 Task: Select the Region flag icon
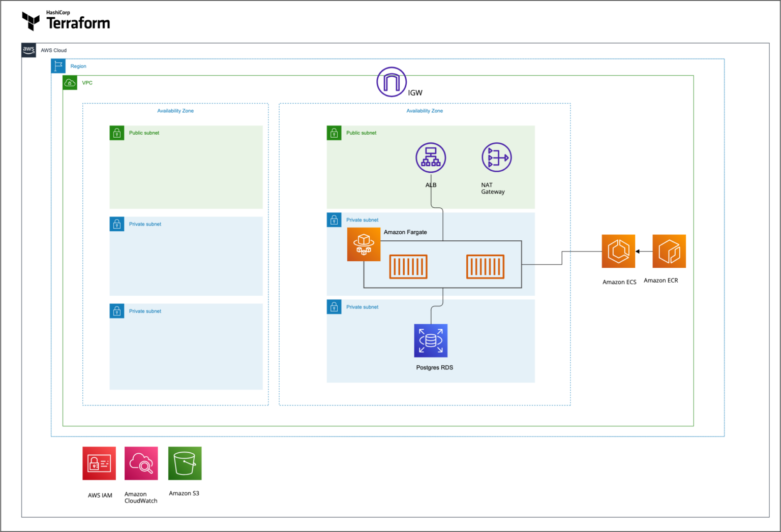coord(58,66)
